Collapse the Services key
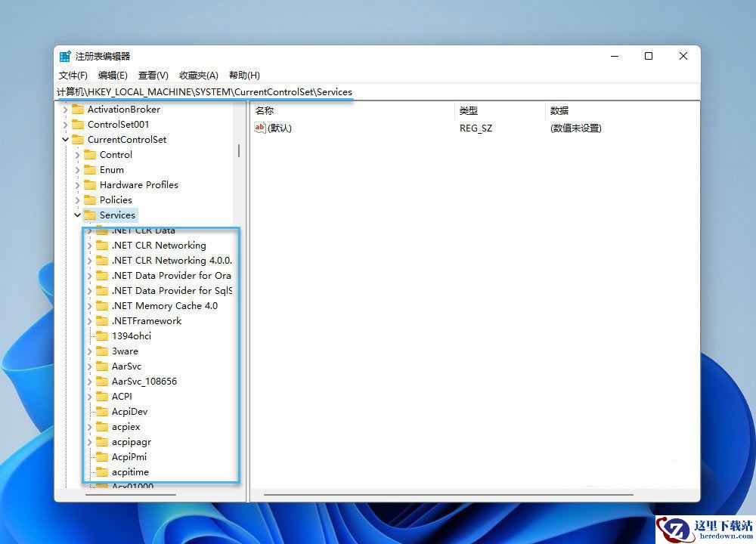Image resolution: width=756 pixels, height=544 pixels. (x=78, y=215)
